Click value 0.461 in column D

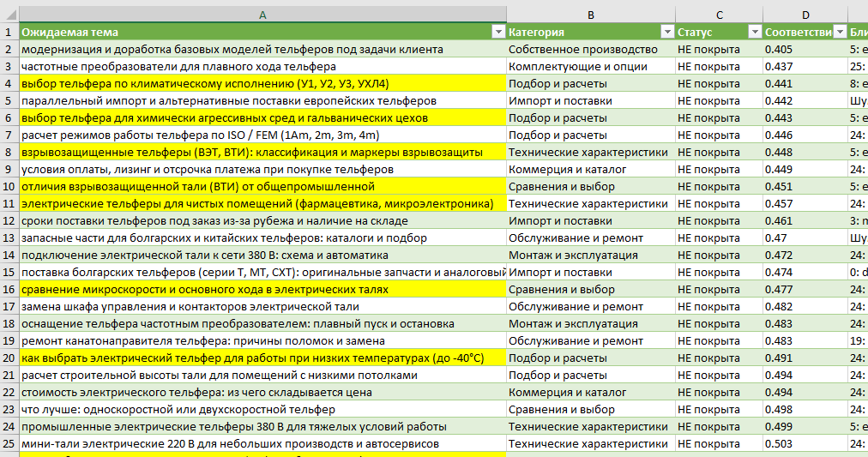(805, 220)
